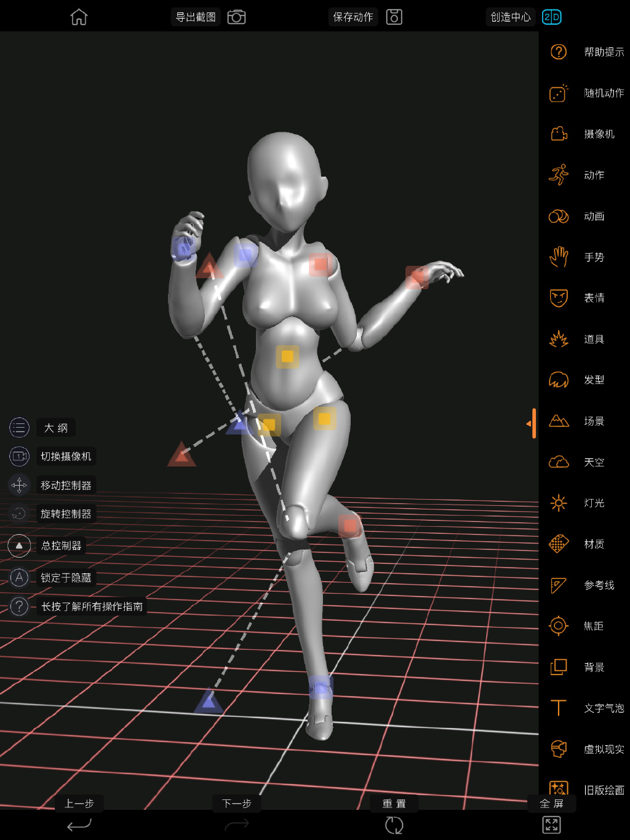Click 上一步 undo arrow
The height and width of the screenshot is (840, 630).
[x=79, y=825]
